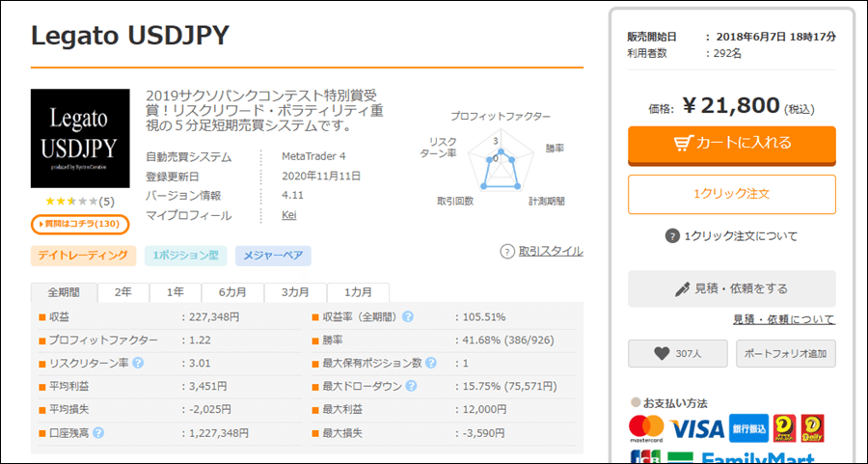Click カートに入れる add to cart button

(x=731, y=145)
